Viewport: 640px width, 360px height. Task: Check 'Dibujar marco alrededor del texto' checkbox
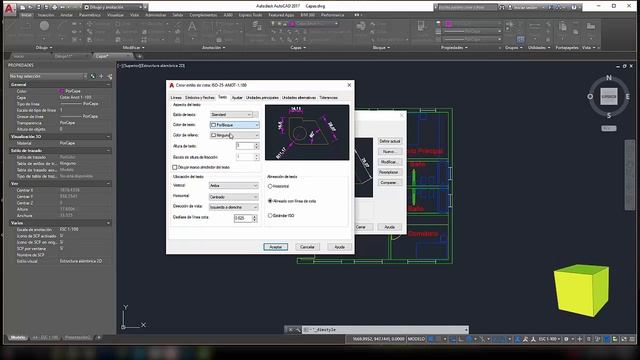(x=175, y=167)
